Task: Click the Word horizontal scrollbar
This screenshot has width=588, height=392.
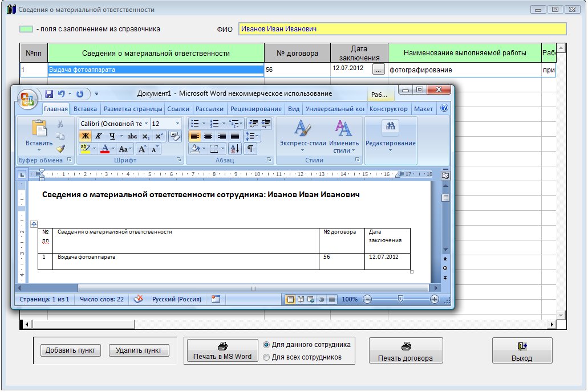Action: pos(253,288)
